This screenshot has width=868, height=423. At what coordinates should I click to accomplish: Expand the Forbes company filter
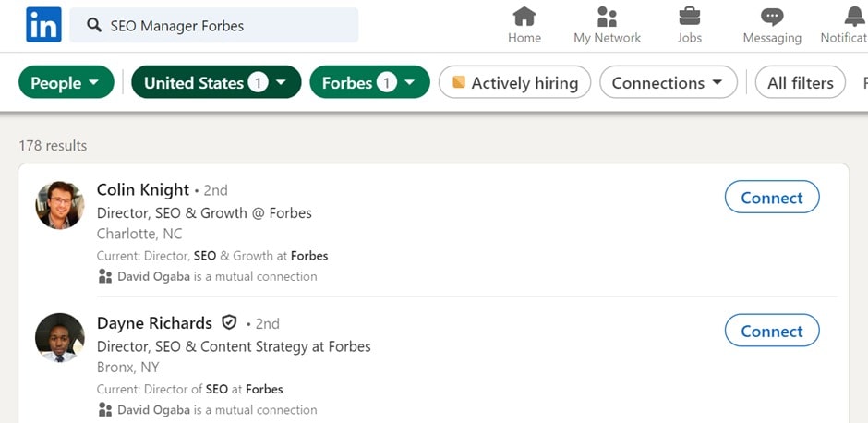tap(369, 82)
